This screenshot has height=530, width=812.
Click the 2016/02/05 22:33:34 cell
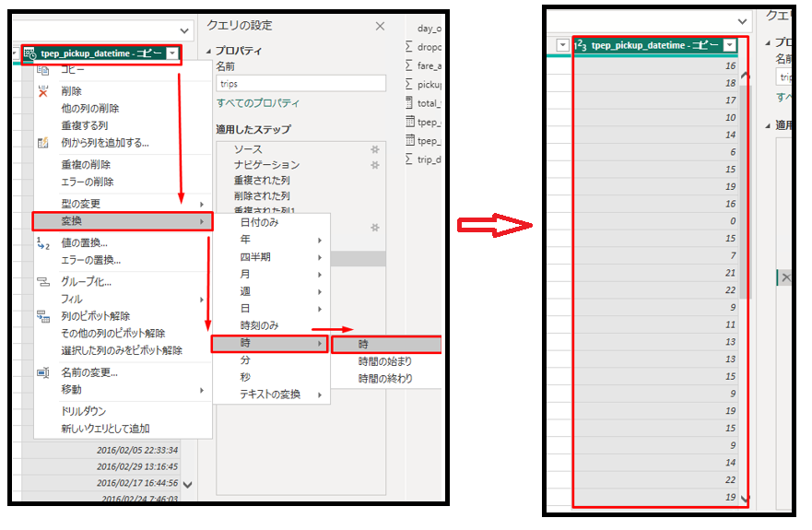pyautogui.click(x=101, y=450)
